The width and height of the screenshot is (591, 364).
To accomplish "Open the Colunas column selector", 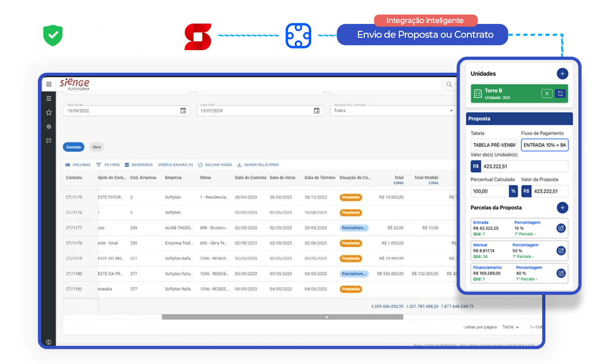I will tap(78, 165).
